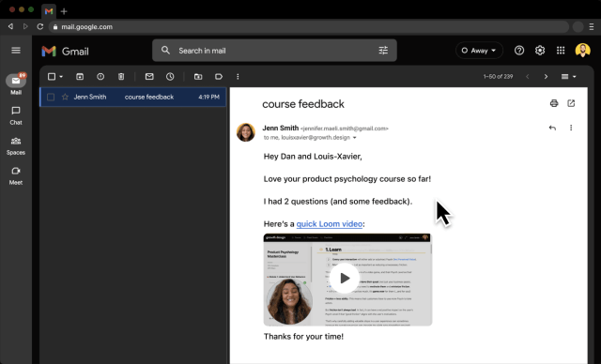Image resolution: width=601 pixels, height=364 pixels.
Task: Open Mail in the sidebar
Action: [x=16, y=83]
